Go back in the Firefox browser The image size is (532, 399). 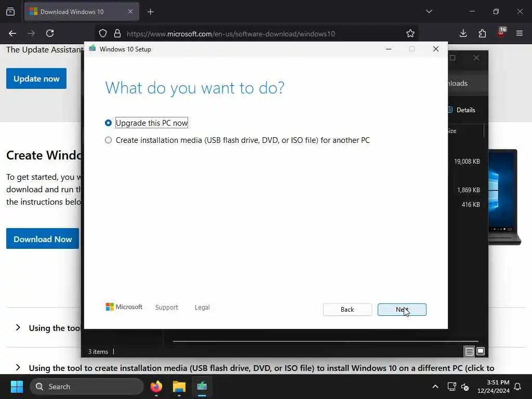pos(12,33)
